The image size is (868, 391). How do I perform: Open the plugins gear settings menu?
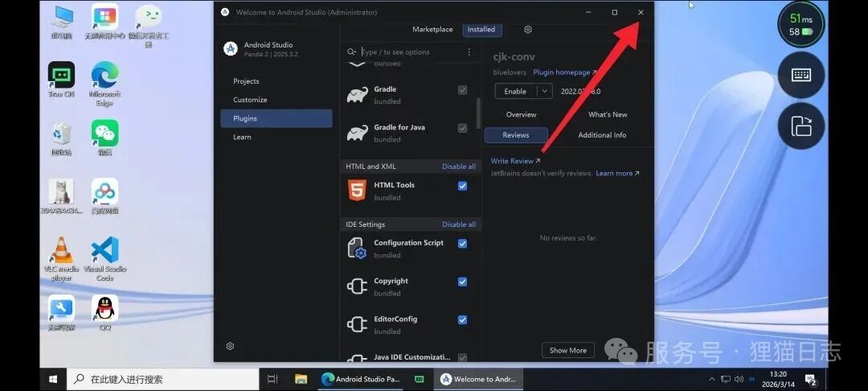(528, 29)
